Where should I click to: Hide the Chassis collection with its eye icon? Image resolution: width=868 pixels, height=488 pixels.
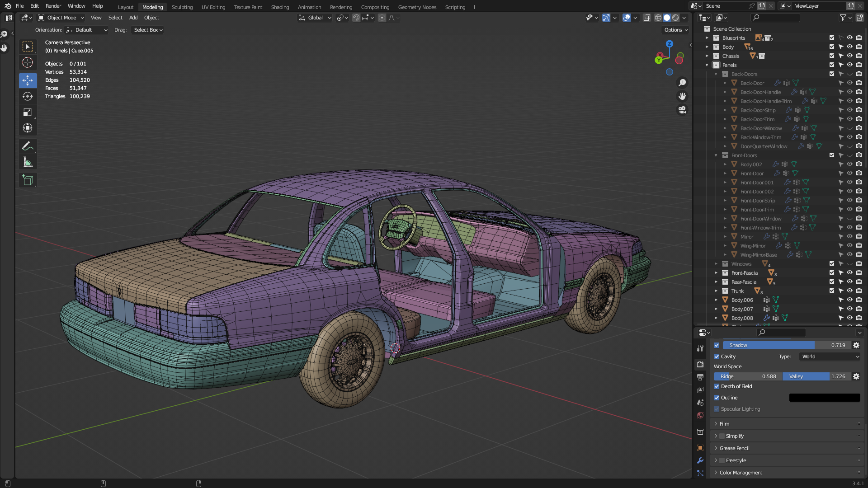pos(849,56)
